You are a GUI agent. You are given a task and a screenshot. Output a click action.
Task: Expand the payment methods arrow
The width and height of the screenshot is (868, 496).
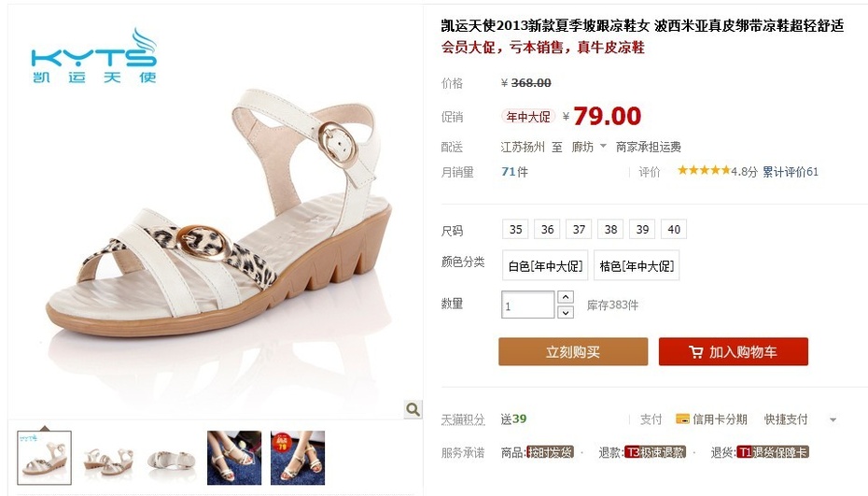(x=833, y=420)
